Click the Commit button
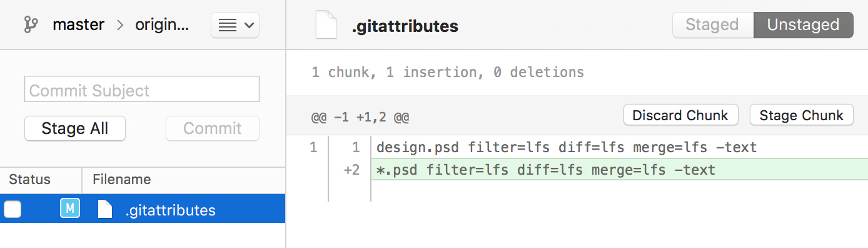Image resolution: width=868 pixels, height=248 pixels. pos(212,128)
